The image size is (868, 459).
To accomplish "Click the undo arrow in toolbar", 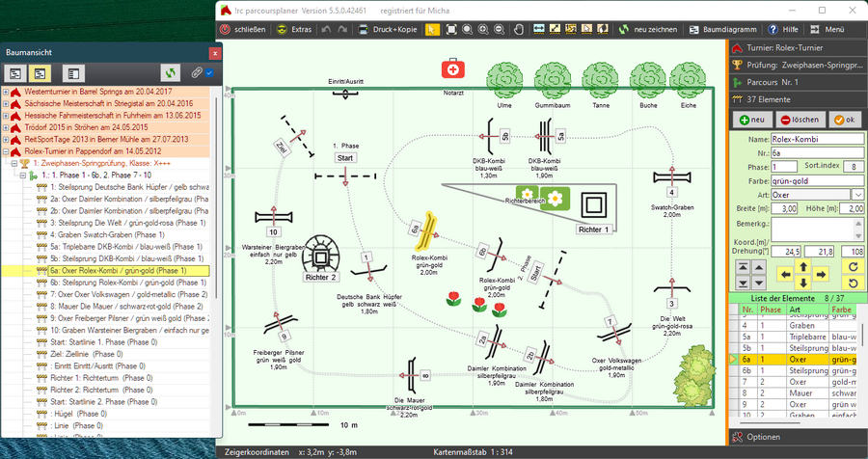I will (327, 29).
